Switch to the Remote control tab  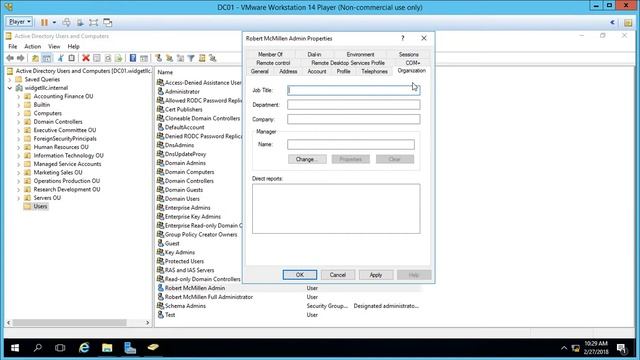[273, 63]
